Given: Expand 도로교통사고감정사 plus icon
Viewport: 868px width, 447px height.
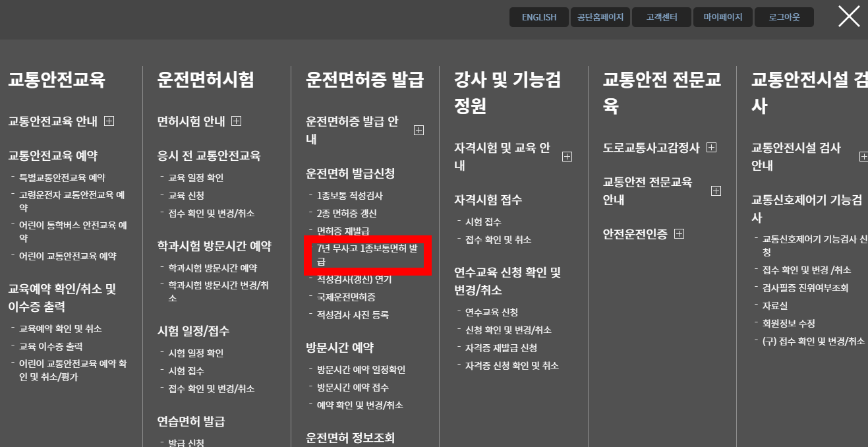Looking at the screenshot, I should pyautogui.click(x=711, y=148).
